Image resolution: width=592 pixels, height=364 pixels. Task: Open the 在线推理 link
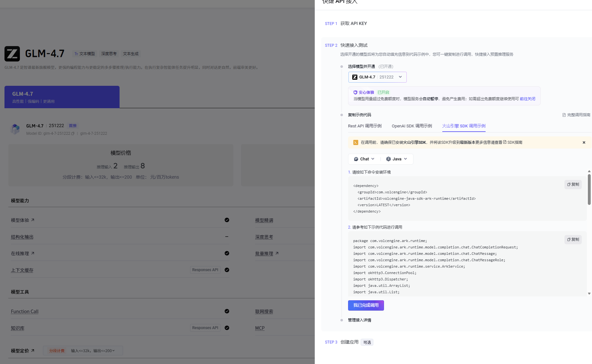pyautogui.click(x=22, y=254)
